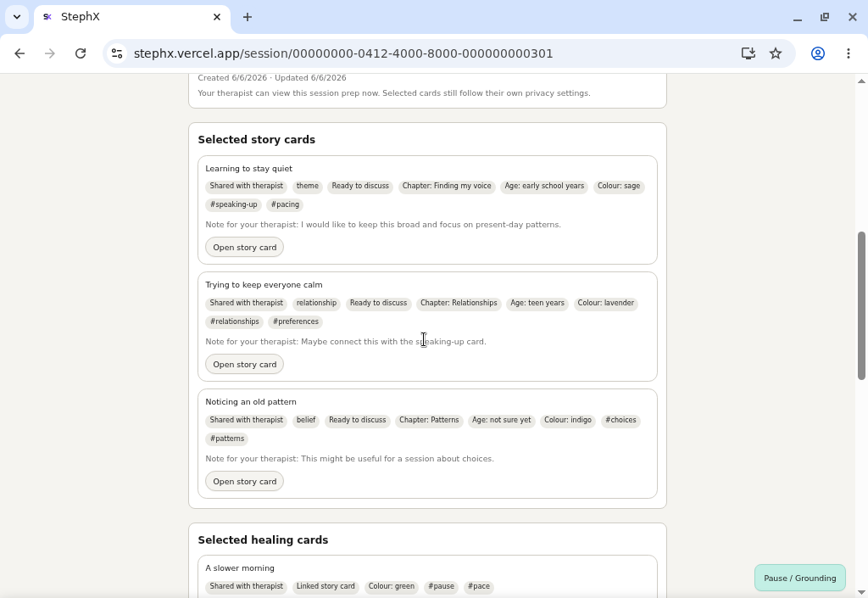Click 'Age: early school years' chip

pyautogui.click(x=544, y=186)
